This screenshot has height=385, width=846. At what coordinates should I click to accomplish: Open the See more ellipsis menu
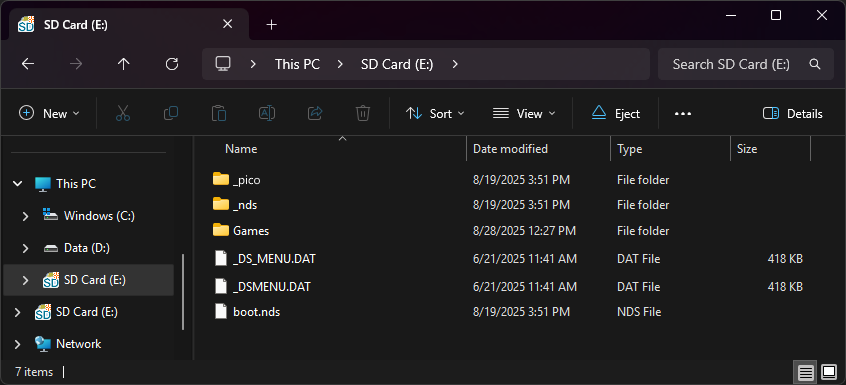coord(683,114)
